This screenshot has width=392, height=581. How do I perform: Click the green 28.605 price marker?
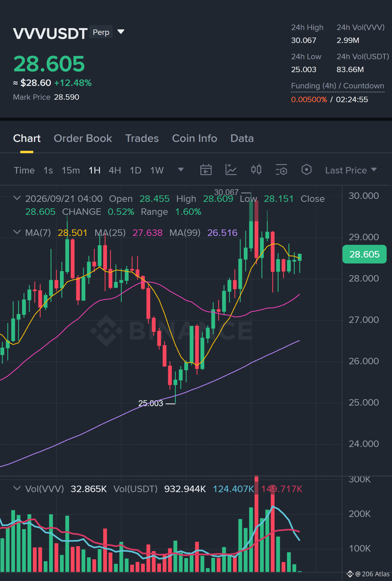point(364,254)
